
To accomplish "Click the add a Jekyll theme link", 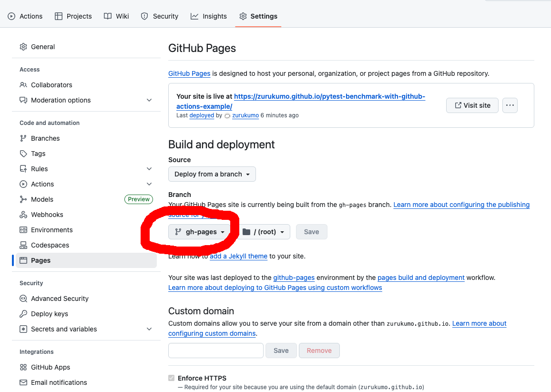I will point(239,256).
